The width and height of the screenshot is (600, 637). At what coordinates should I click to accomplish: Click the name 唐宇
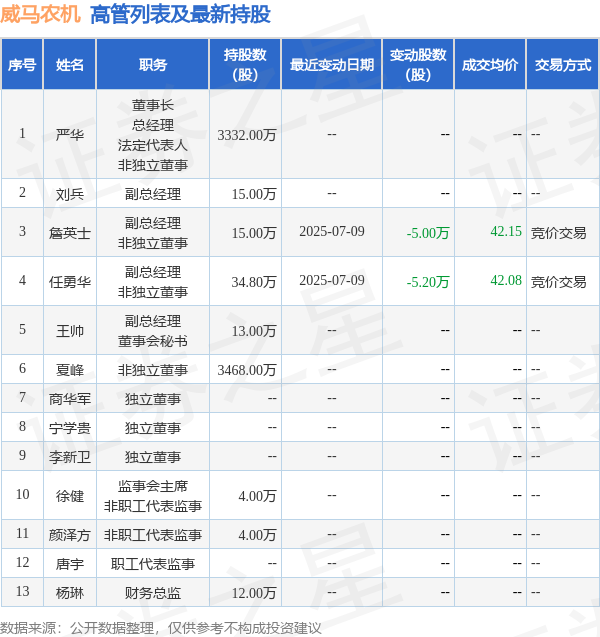click(70, 564)
